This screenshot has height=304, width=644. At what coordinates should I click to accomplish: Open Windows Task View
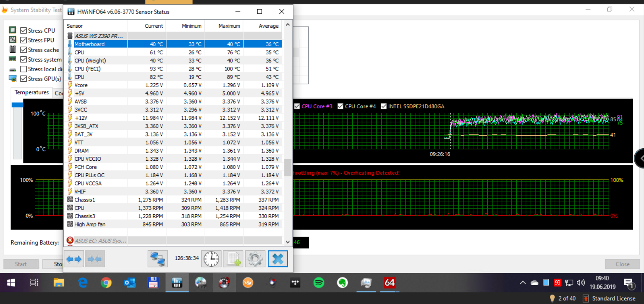[x=34, y=283]
